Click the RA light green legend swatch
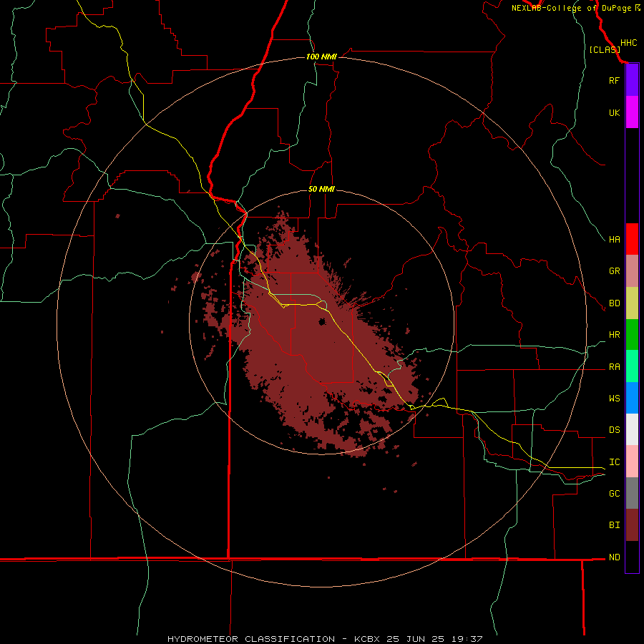644x644 pixels. pos(632,366)
